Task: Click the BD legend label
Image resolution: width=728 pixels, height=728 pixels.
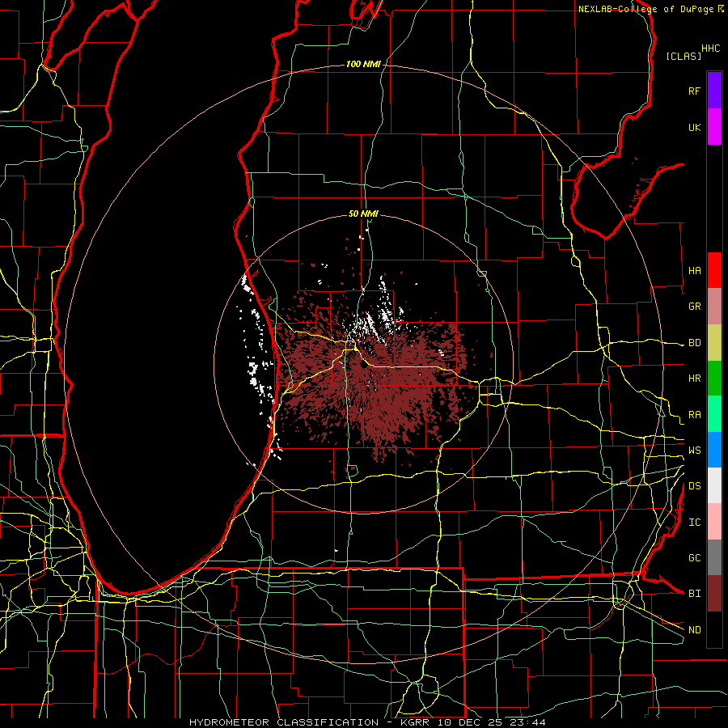Action: [694, 343]
